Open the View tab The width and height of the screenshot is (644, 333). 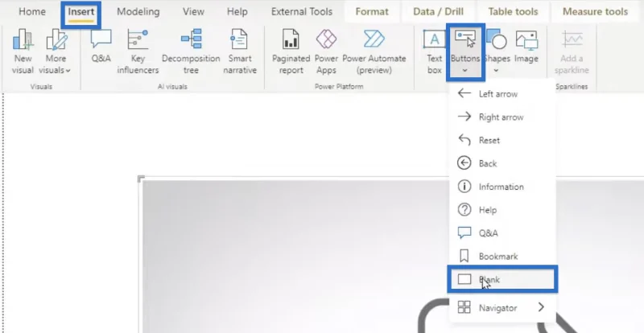coord(193,12)
